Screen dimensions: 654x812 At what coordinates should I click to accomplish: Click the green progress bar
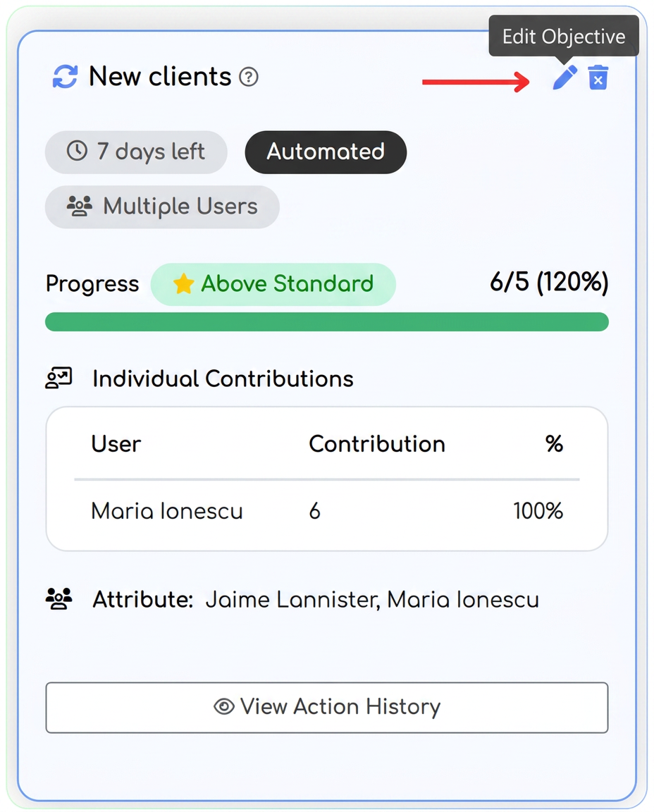coord(327,321)
